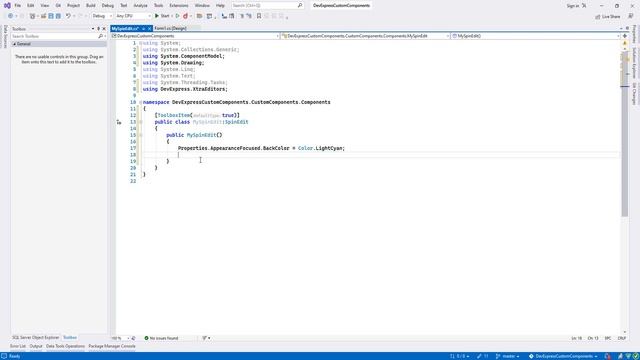Click the Save All toolbar icon
The height and width of the screenshot is (360, 640).
tap(58, 16)
